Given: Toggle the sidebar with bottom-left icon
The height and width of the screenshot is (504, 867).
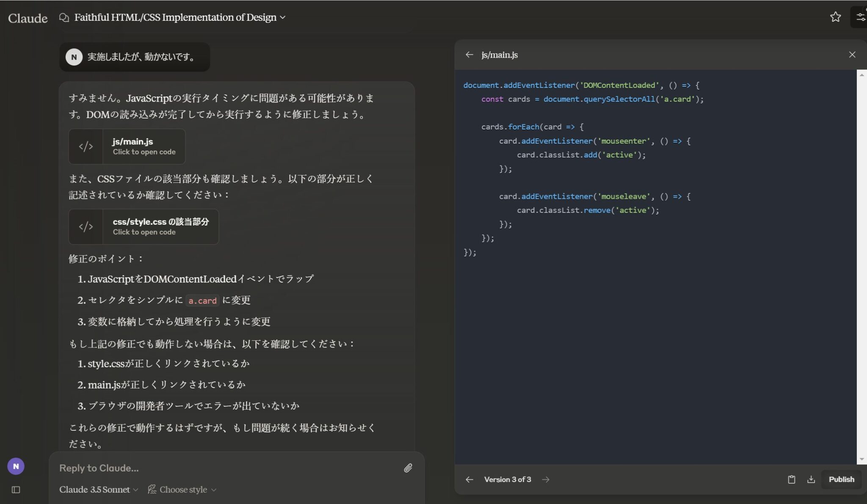Looking at the screenshot, I should pos(16,490).
